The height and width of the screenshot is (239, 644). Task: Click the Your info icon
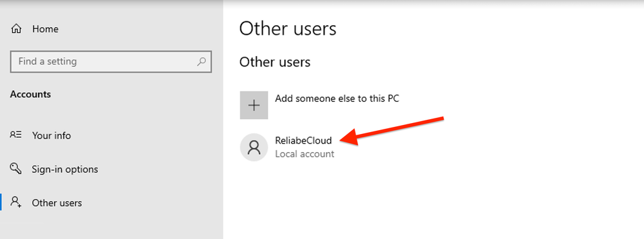point(15,135)
